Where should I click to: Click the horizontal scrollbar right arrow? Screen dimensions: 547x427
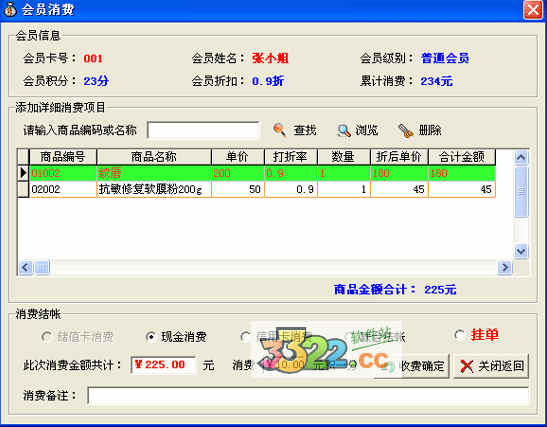pyautogui.click(x=505, y=268)
